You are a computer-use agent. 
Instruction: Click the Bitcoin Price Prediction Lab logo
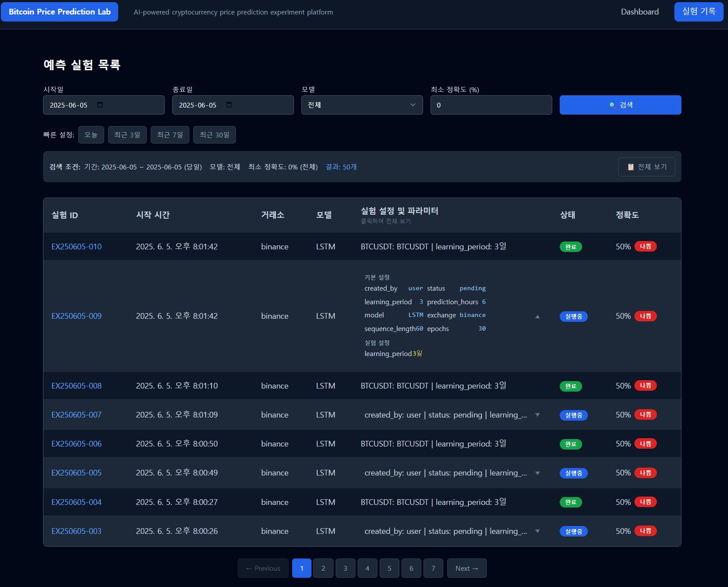(x=60, y=12)
